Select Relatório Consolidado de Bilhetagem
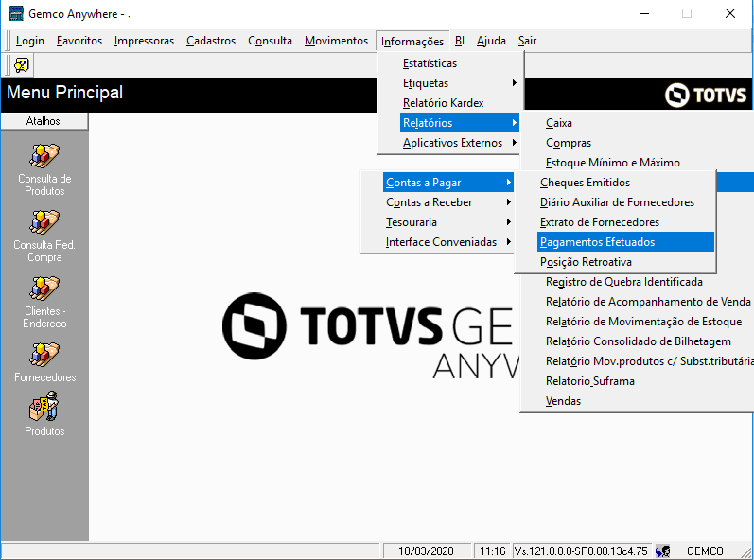Viewport: 754px width, 560px height. (x=638, y=341)
